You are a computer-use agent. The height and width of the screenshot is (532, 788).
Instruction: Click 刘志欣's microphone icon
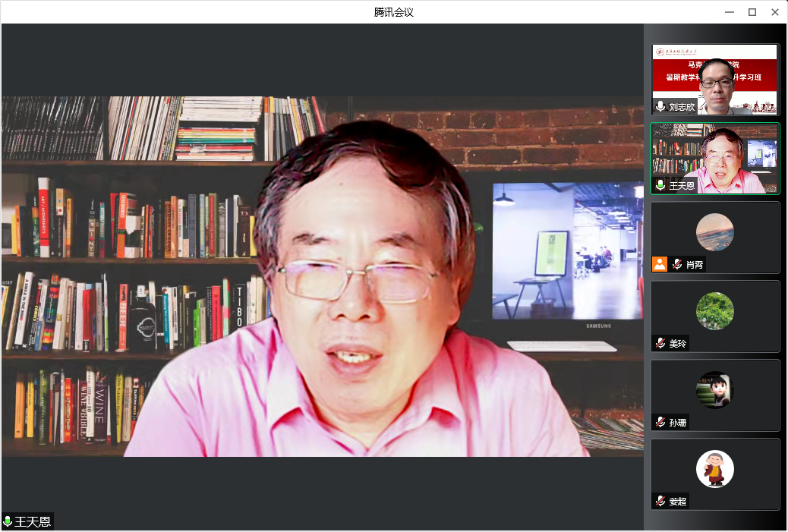(660, 107)
